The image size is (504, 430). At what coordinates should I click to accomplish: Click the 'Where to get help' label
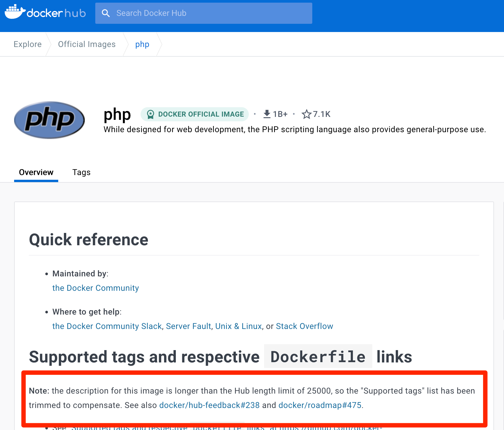[x=87, y=312]
